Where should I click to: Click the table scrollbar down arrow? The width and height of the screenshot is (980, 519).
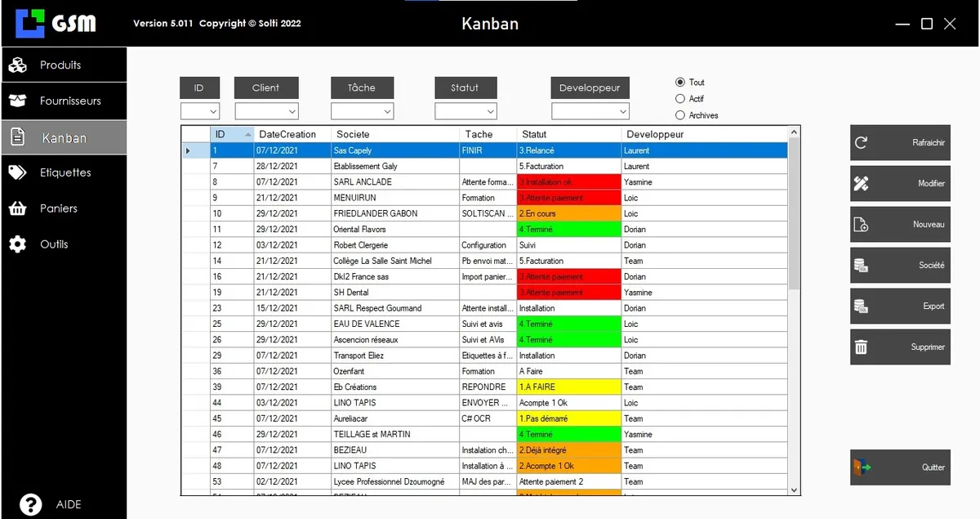(x=794, y=489)
